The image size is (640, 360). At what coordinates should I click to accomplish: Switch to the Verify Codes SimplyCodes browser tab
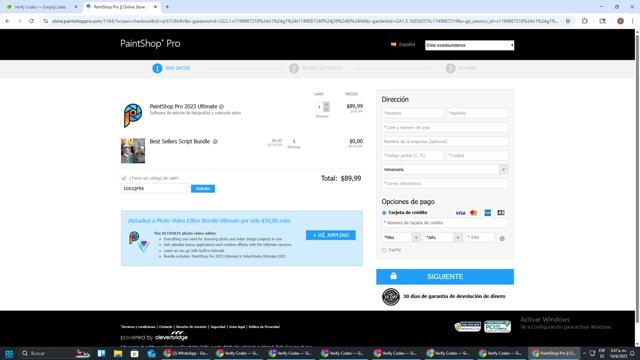click(40, 7)
